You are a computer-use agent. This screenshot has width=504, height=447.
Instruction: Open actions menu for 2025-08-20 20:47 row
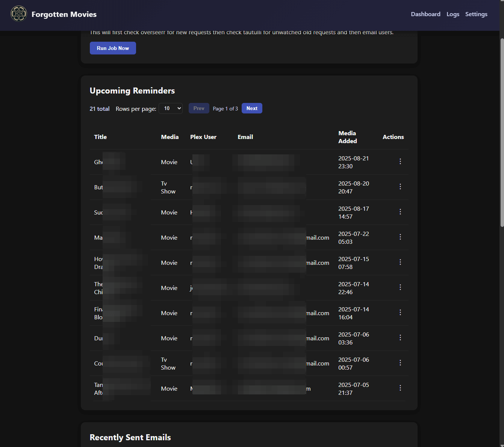tap(400, 187)
